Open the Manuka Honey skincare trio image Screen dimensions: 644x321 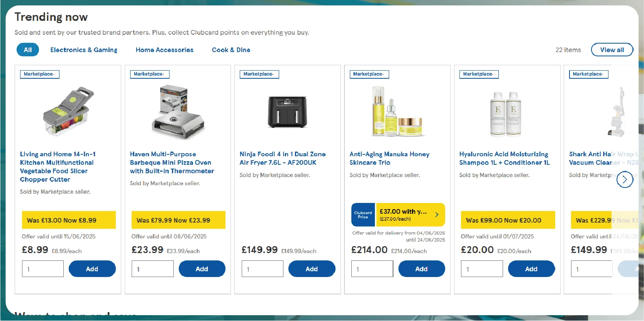click(x=397, y=112)
